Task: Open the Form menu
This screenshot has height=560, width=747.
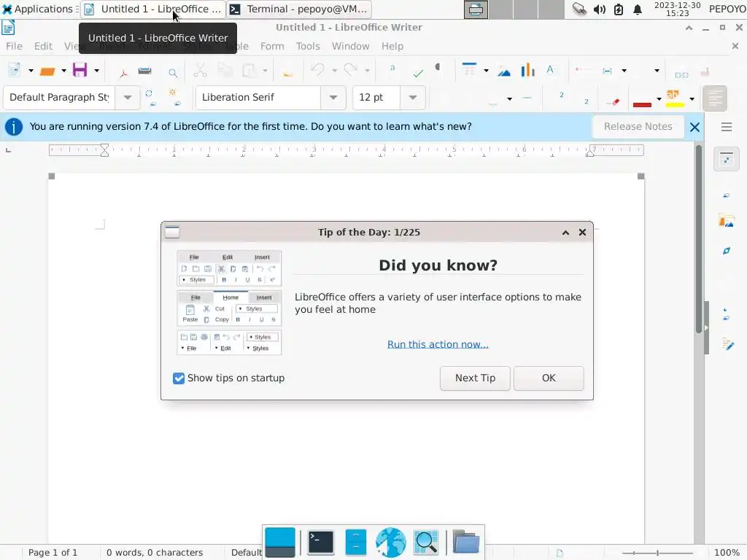Action: [x=272, y=46]
